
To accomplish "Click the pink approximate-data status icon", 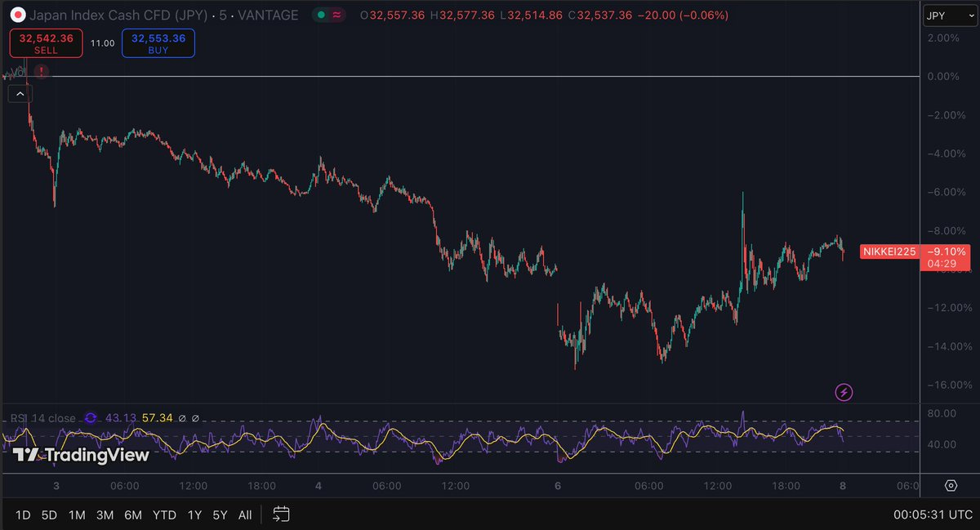I will point(336,16).
